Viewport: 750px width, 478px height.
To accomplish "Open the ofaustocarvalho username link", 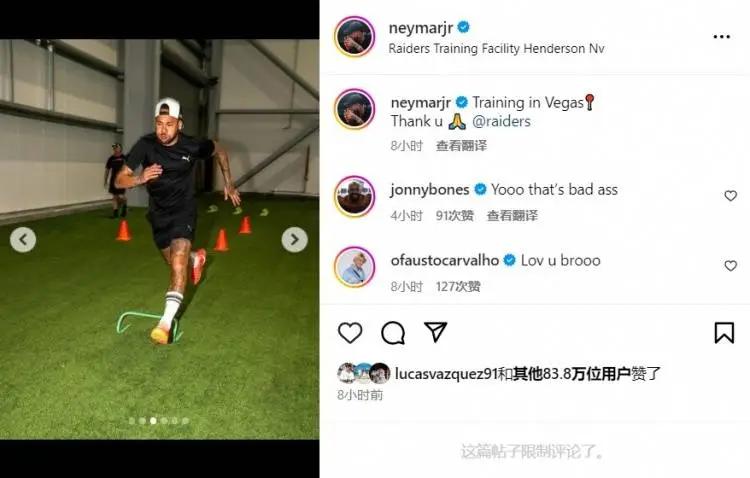I will tap(444, 260).
